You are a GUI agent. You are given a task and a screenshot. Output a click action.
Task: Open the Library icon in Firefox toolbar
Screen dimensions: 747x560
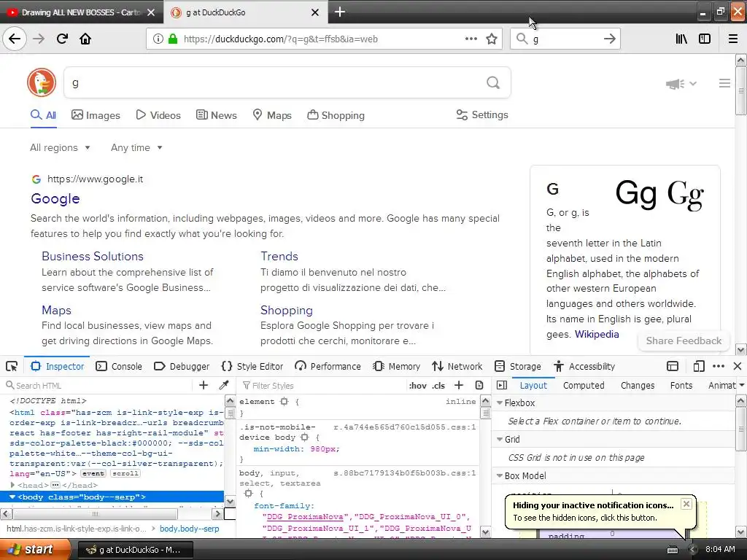point(681,39)
